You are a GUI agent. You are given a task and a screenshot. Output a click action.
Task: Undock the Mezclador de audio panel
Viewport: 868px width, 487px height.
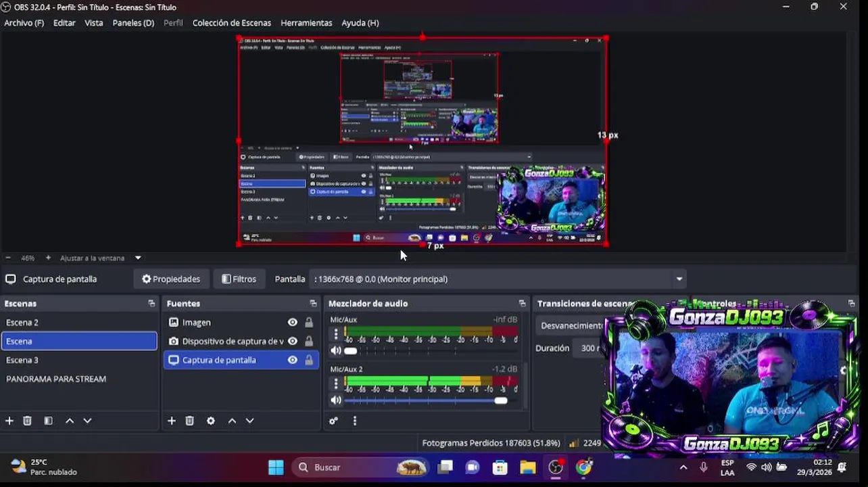(x=522, y=304)
